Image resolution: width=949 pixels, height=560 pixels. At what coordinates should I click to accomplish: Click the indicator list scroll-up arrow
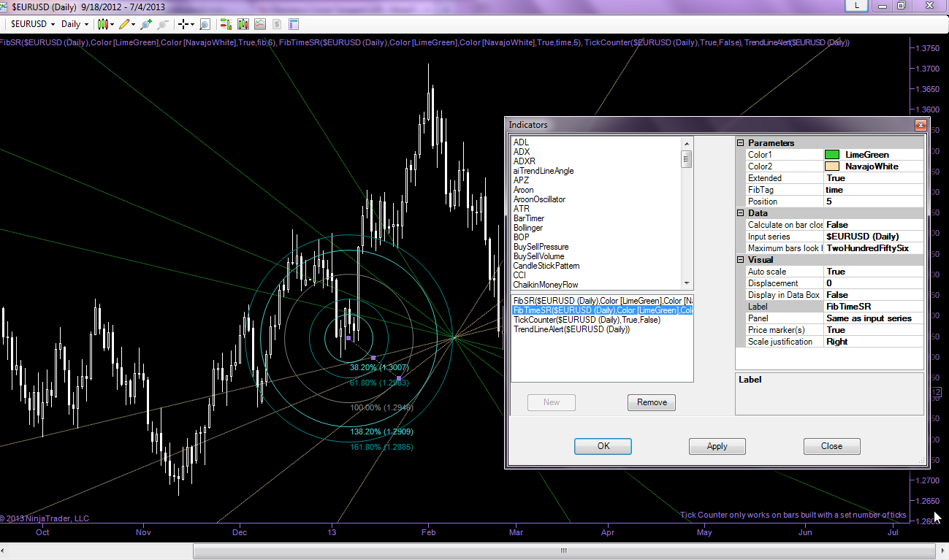(686, 142)
